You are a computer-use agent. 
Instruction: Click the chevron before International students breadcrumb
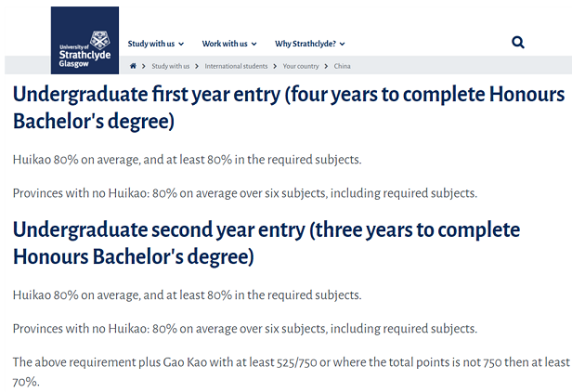(x=197, y=66)
